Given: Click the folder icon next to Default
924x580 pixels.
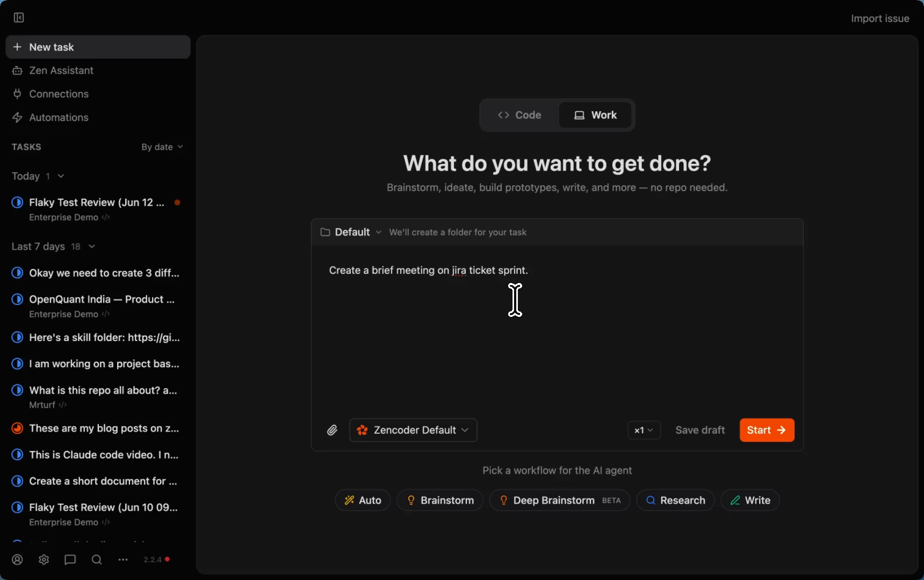Looking at the screenshot, I should [x=325, y=232].
